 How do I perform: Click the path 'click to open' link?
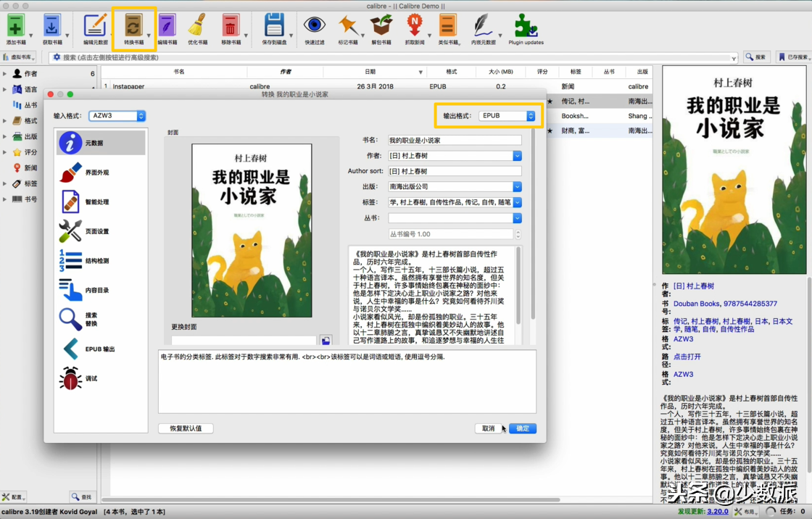687,357
